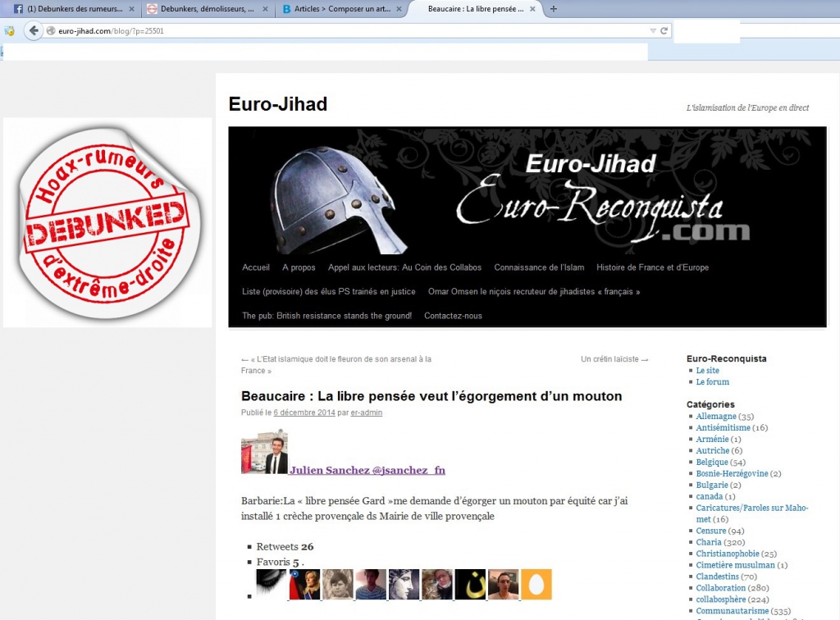
Task: Close the Facebook Debunkers tab
Action: (131, 9)
